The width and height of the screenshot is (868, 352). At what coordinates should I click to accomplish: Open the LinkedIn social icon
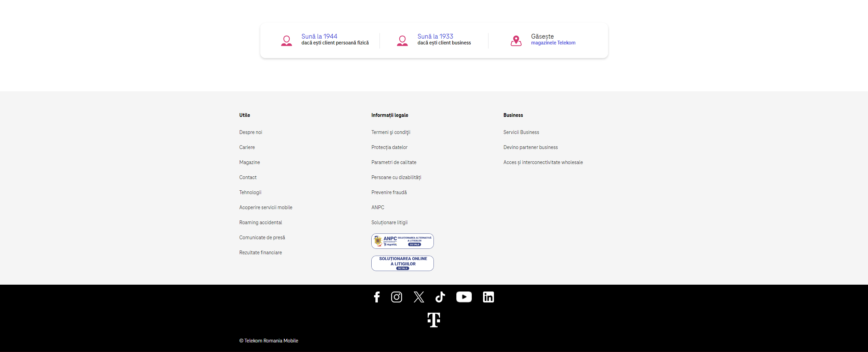coord(488,297)
